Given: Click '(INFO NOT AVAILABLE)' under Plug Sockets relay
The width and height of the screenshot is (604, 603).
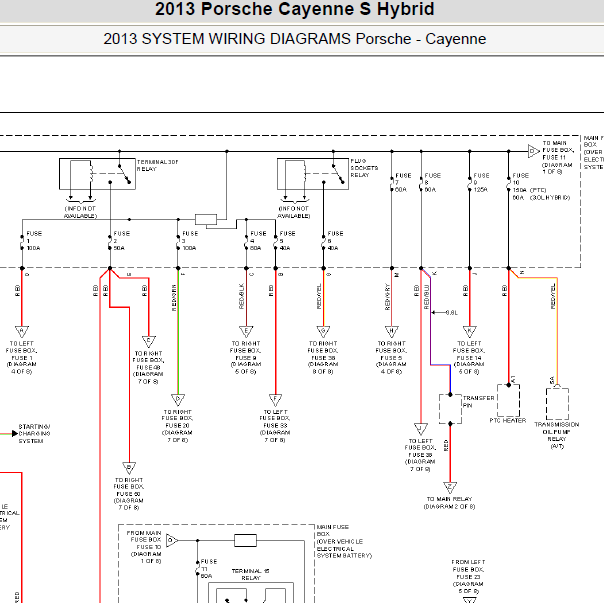Looking at the screenshot, I should coord(294,212).
